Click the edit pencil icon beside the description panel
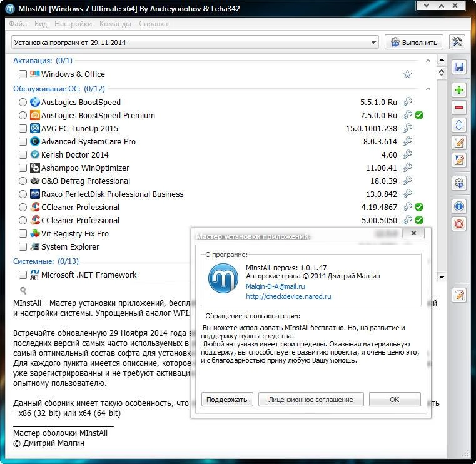The width and height of the screenshot is (476, 464). point(459,295)
